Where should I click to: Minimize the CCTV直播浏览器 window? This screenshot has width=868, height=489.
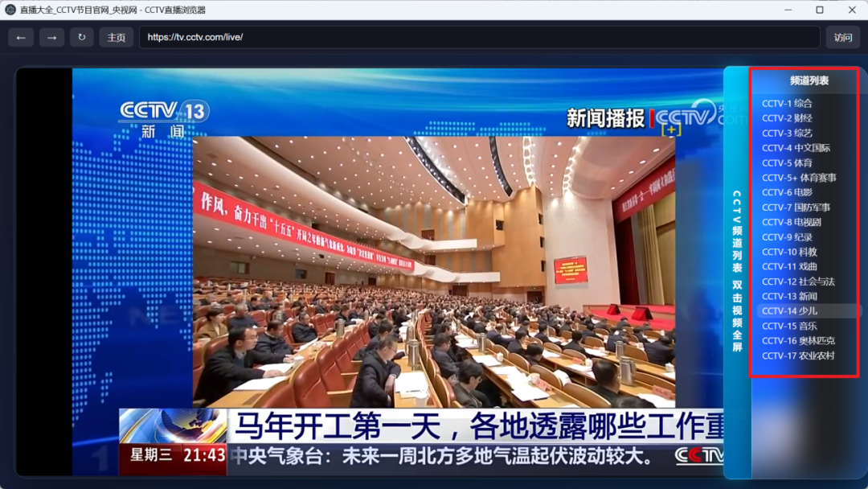pyautogui.click(x=788, y=10)
